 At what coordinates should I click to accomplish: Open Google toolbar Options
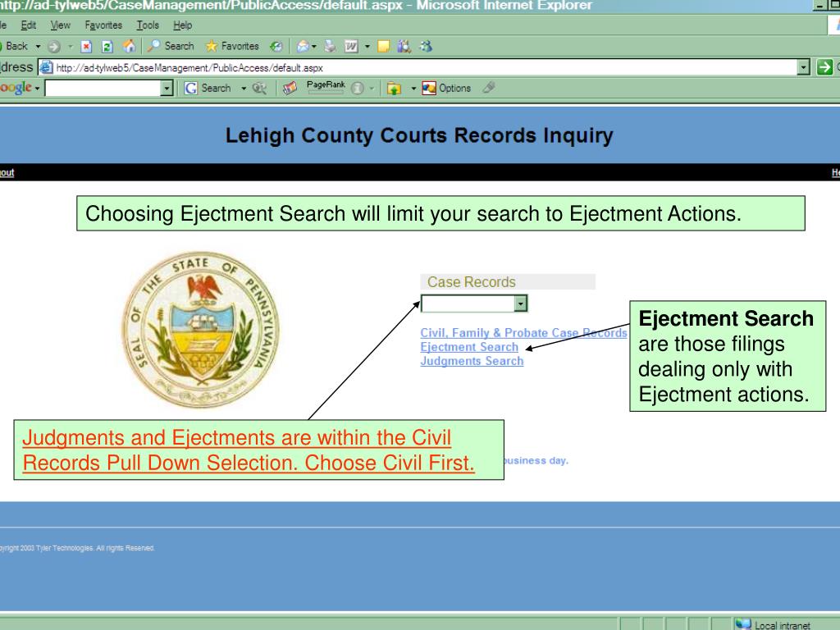click(x=447, y=88)
